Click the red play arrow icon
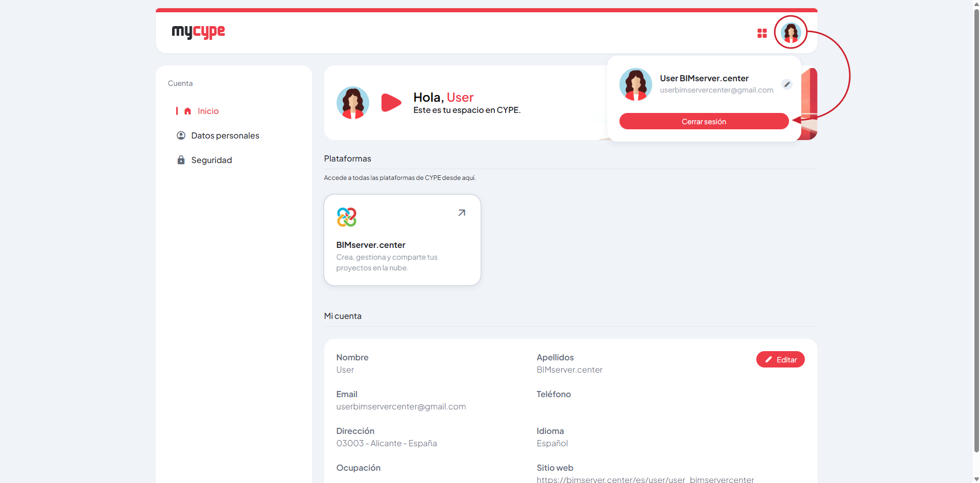980x483 pixels. tap(391, 102)
